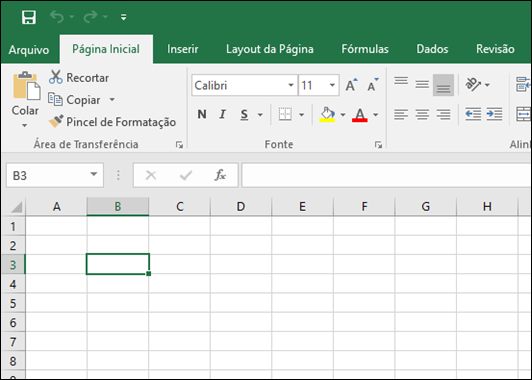
Task: Open the Redo history dropdown arrow
Action: tap(106, 17)
